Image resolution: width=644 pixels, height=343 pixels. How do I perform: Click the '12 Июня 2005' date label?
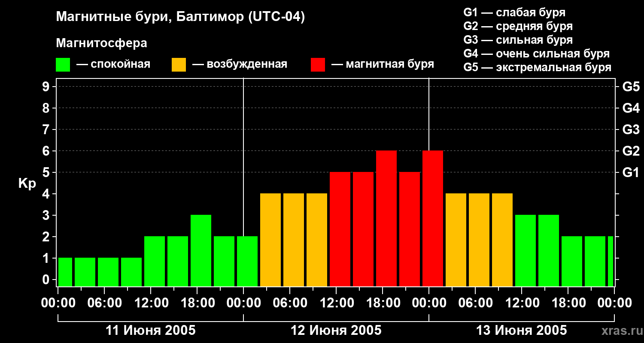pos(336,331)
